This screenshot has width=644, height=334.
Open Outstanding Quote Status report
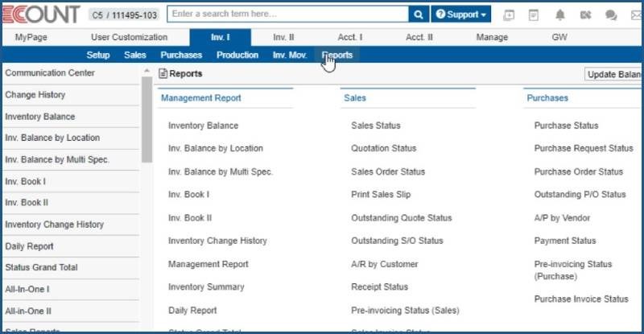[x=401, y=218]
